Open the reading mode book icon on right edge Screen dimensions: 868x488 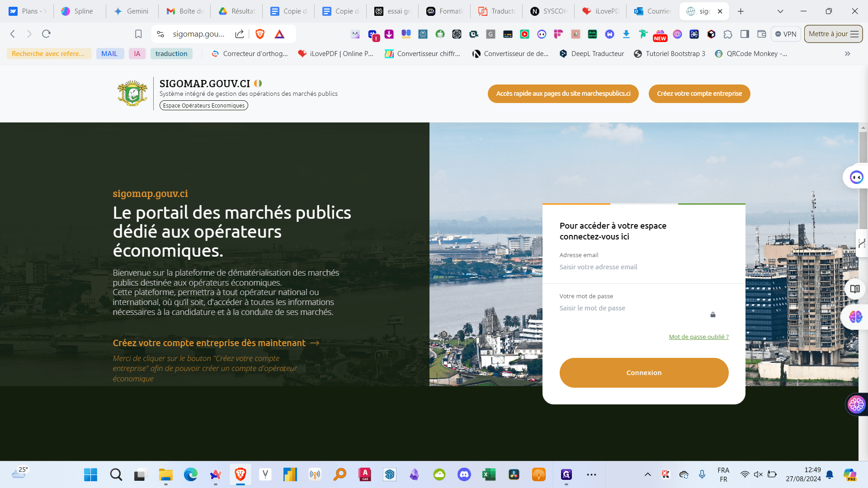tap(854, 289)
